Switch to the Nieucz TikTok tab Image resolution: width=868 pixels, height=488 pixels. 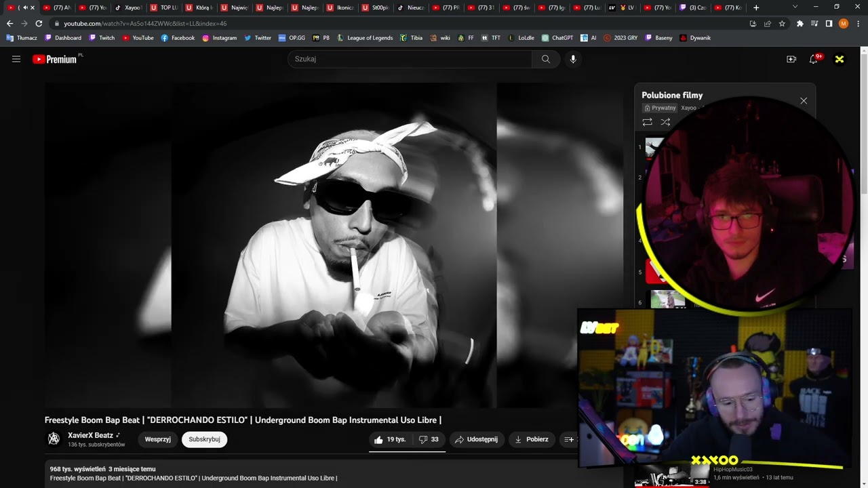(x=410, y=7)
